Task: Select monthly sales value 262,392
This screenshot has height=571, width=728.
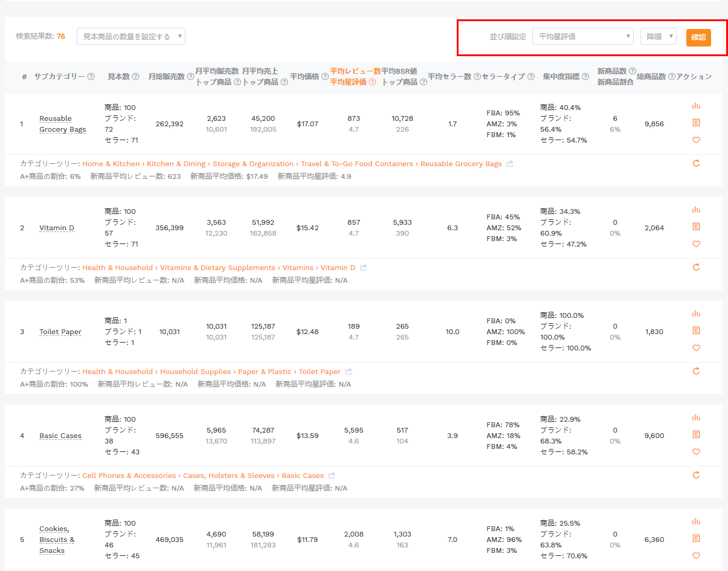Action: click(x=170, y=124)
